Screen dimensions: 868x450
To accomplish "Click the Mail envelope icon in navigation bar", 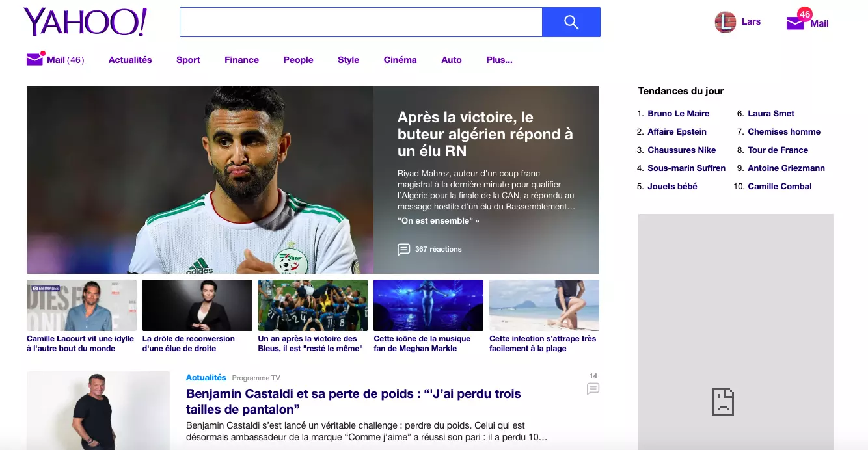I will click(35, 59).
